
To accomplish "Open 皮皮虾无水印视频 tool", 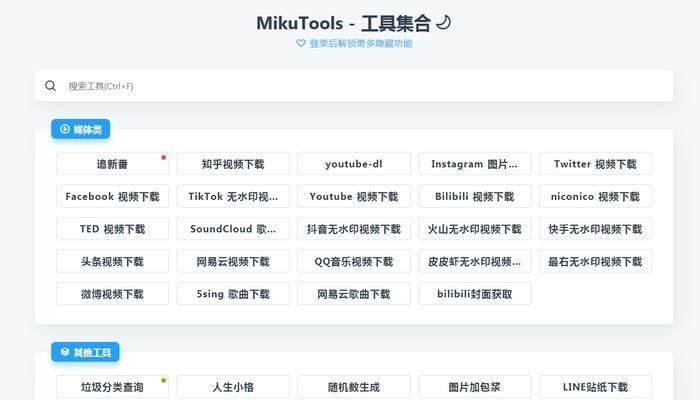I will 475,262.
